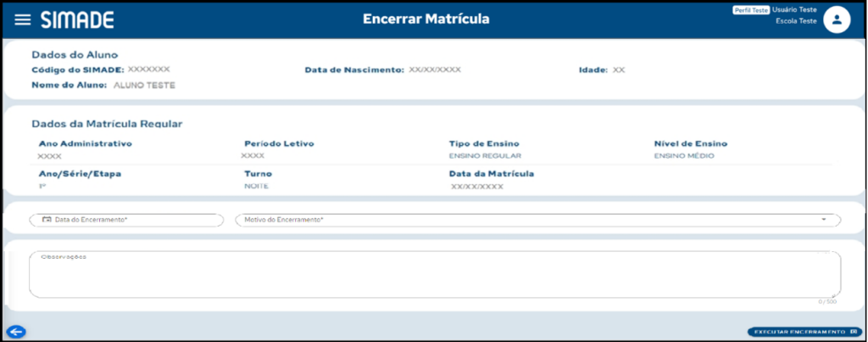The width and height of the screenshot is (868, 342).
Task: Click the Escola Teste text
Action: (797, 21)
